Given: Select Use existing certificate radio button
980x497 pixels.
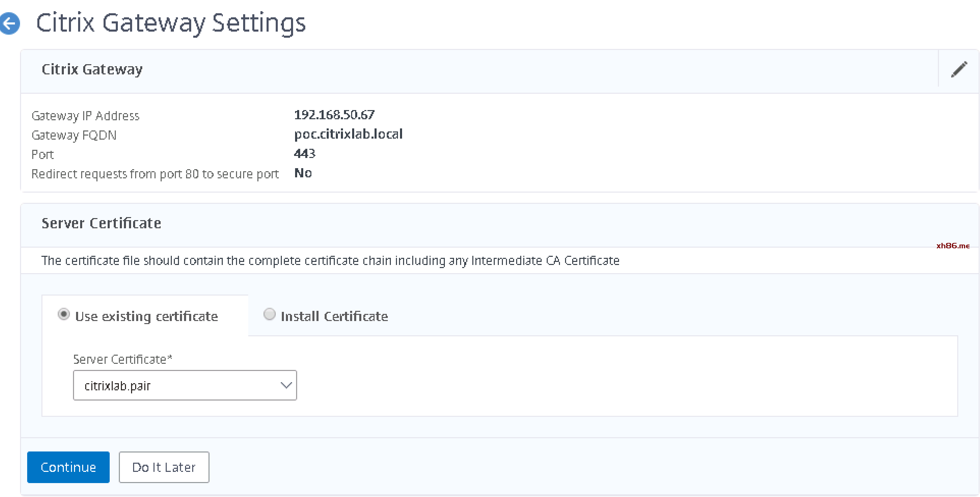Looking at the screenshot, I should click(63, 314).
